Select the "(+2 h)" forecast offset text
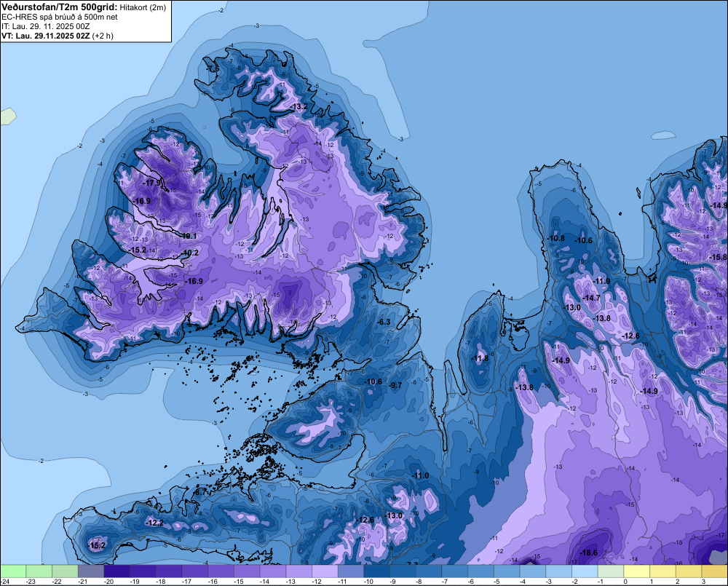This screenshot has width=728, height=586. tap(103, 36)
